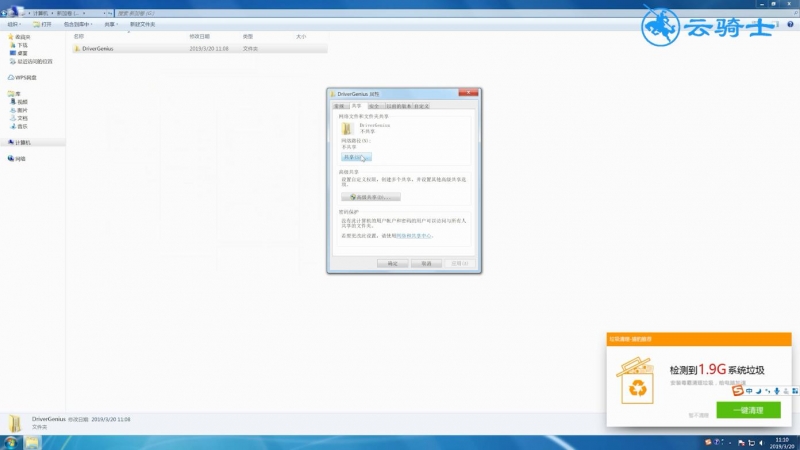The width and height of the screenshot is (800, 450).
Task: Open the 自定义 tab
Action: [x=421, y=106]
